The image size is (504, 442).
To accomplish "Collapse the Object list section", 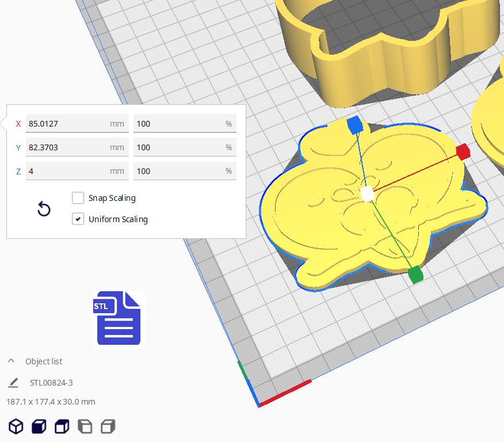I will (11, 361).
